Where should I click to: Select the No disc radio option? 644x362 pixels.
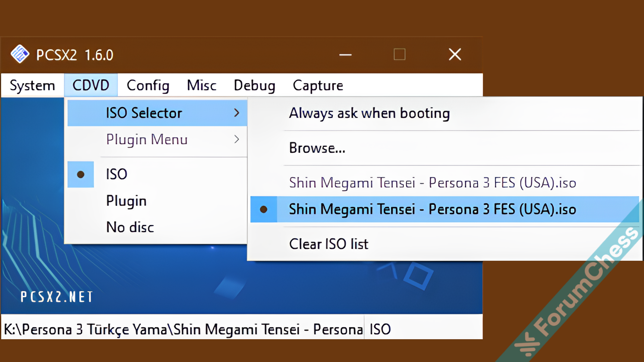157,227
